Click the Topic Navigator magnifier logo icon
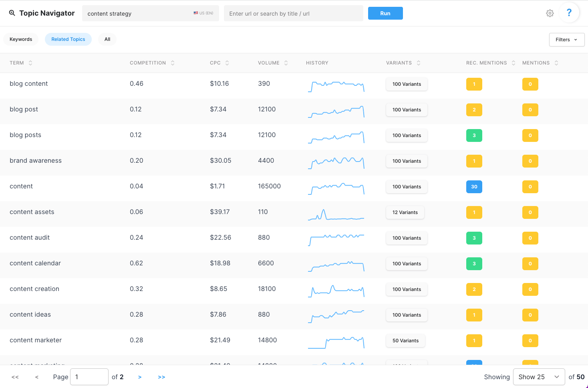The height and width of the screenshot is (388, 588). coord(12,13)
